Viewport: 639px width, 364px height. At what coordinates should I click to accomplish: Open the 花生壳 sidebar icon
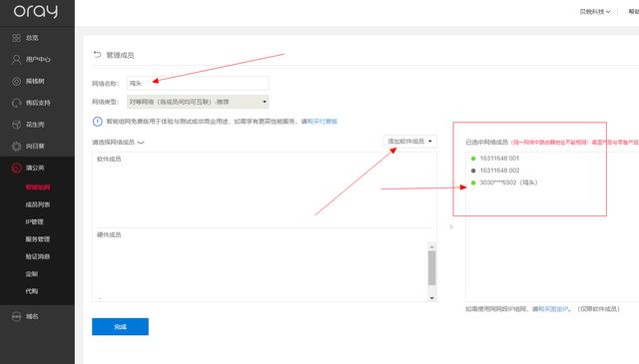tap(16, 125)
